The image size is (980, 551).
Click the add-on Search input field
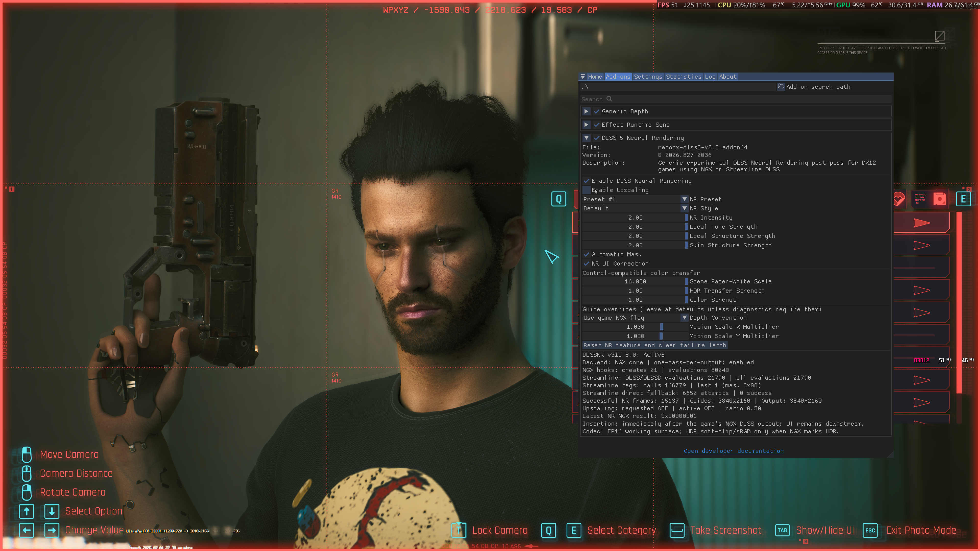(x=736, y=99)
